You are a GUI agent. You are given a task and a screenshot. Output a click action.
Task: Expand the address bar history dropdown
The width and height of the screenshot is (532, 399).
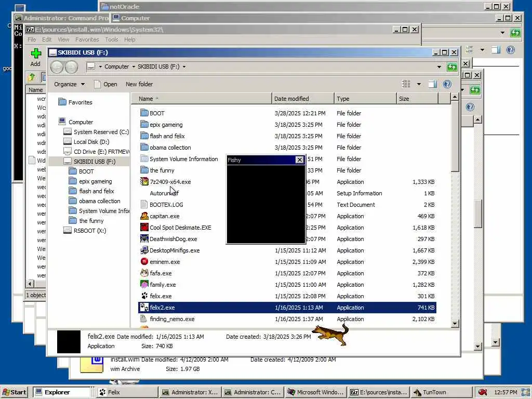tap(439, 67)
